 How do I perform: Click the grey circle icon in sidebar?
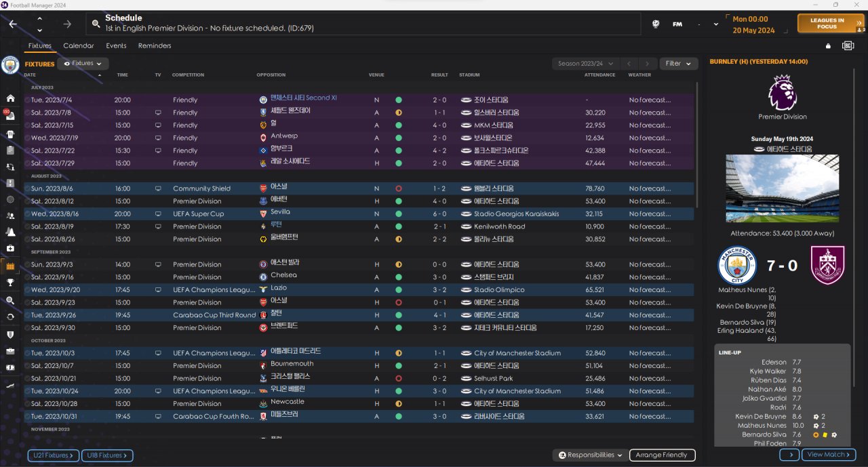point(10,199)
